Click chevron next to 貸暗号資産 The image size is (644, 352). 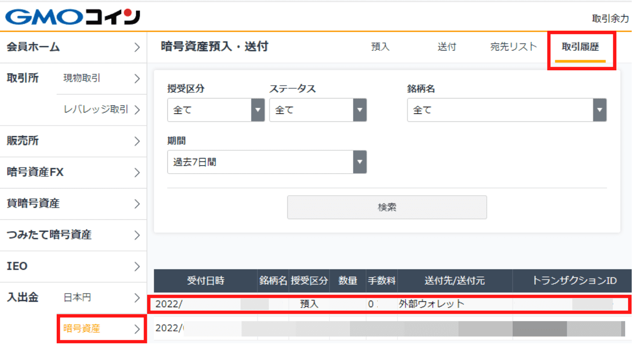click(137, 204)
